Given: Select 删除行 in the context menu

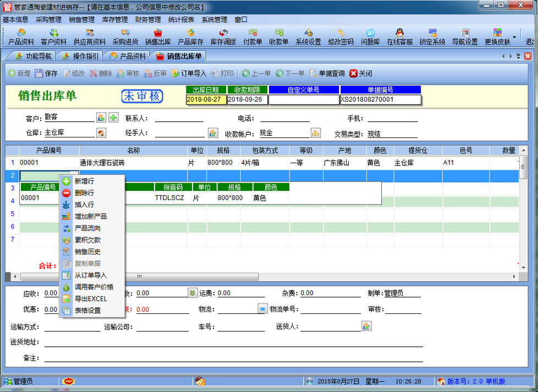Looking at the screenshot, I should [x=84, y=192].
